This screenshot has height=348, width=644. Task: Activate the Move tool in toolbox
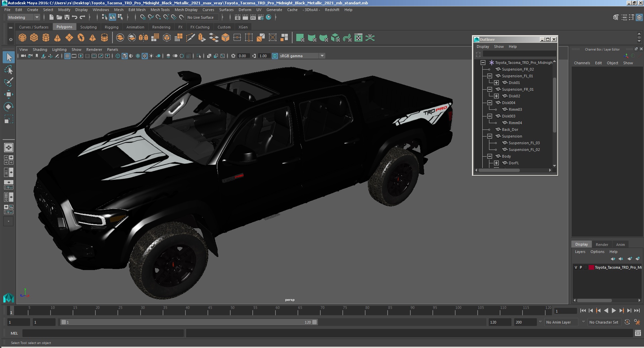click(9, 94)
